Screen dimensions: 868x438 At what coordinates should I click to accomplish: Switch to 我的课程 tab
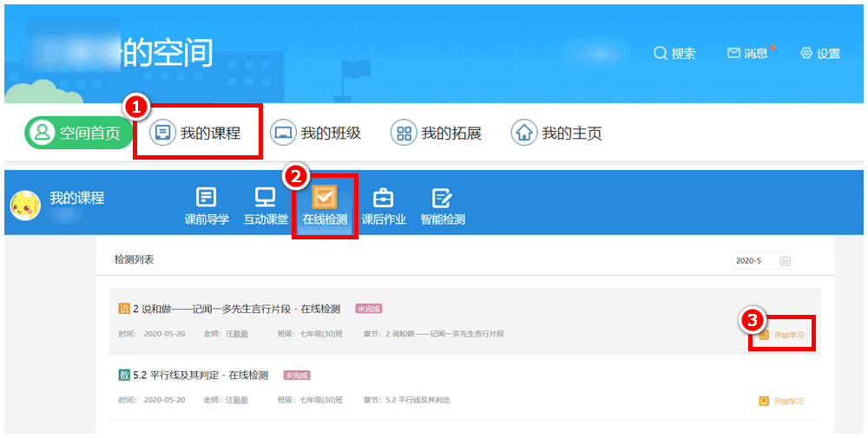pos(197,133)
